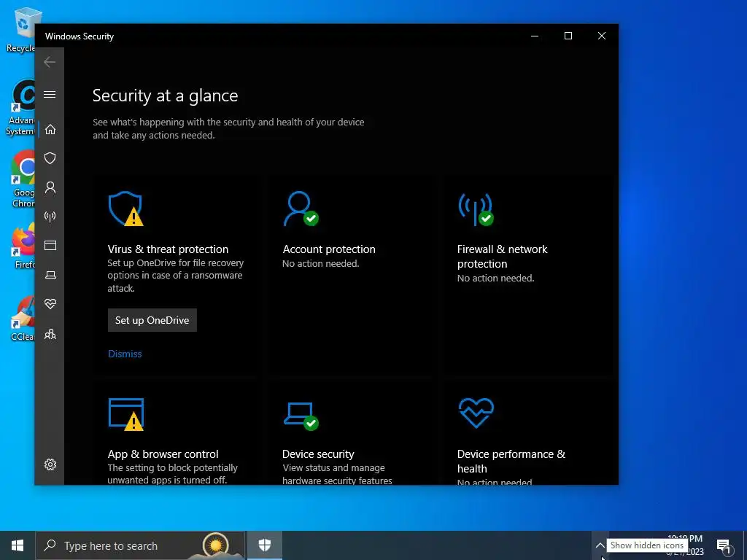Click 'Security at a glance' title text

[166, 96]
